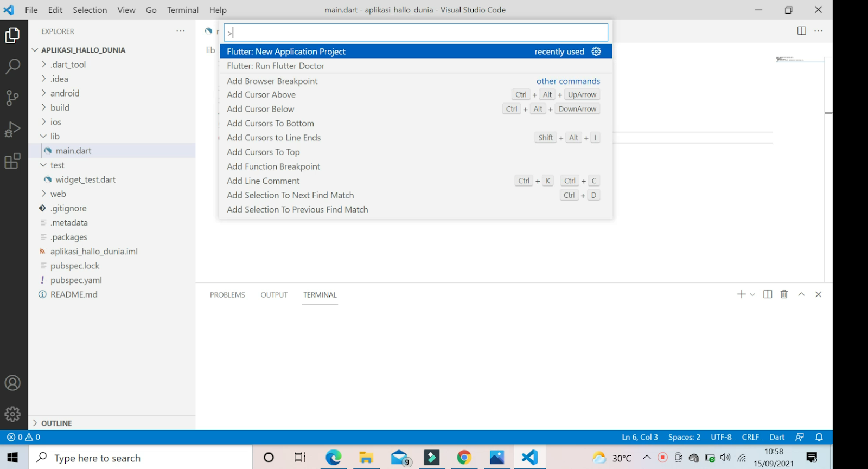Open Mail app from taskbar
Viewport: 868px width, 469px height.
400,458
